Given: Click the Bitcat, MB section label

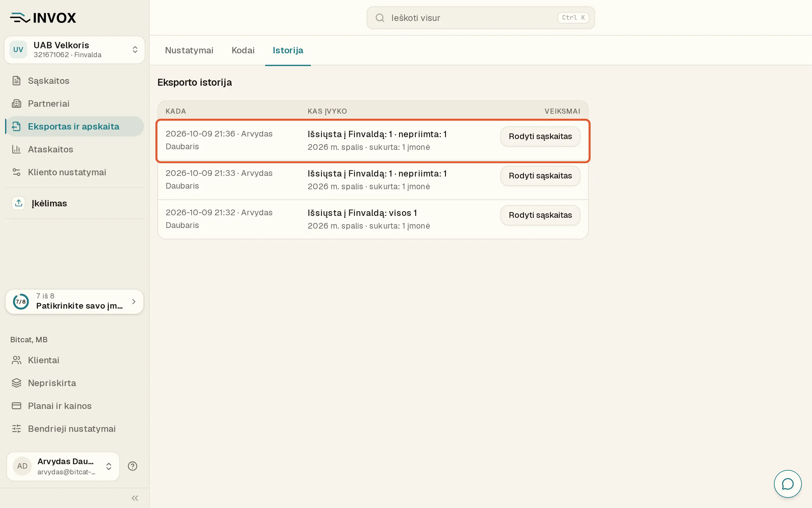Looking at the screenshot, I should click(x=29, y=340).
